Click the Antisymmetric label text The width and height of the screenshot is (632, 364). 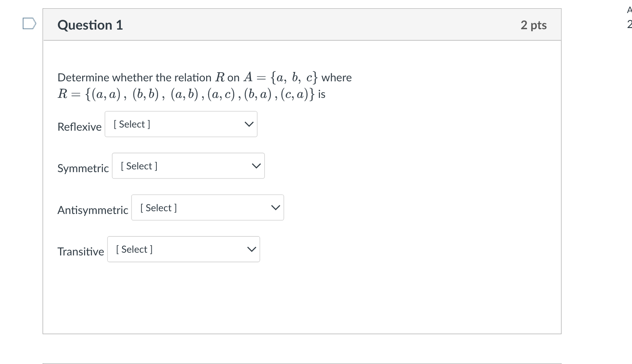(x=93, y=210)
